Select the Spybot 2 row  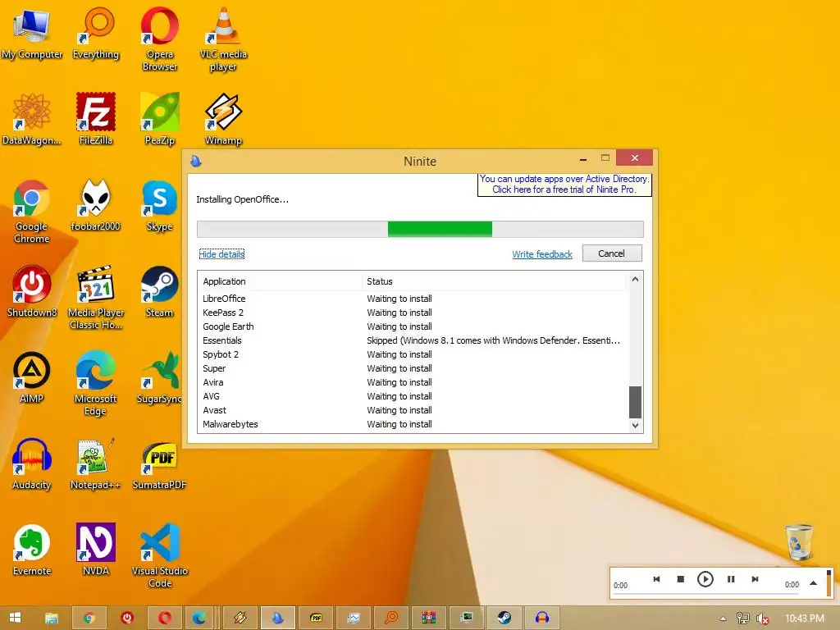pyautogui.click(x=413, y=354)
